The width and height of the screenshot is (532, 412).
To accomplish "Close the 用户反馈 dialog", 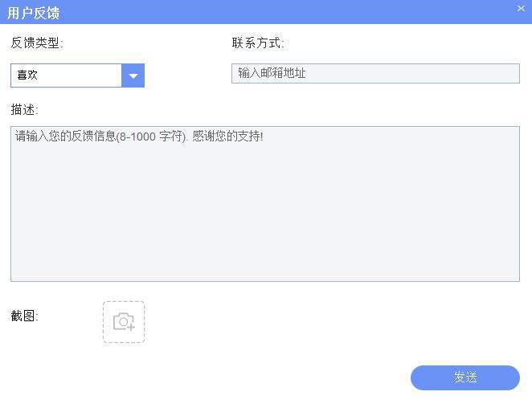I will 521,9.
